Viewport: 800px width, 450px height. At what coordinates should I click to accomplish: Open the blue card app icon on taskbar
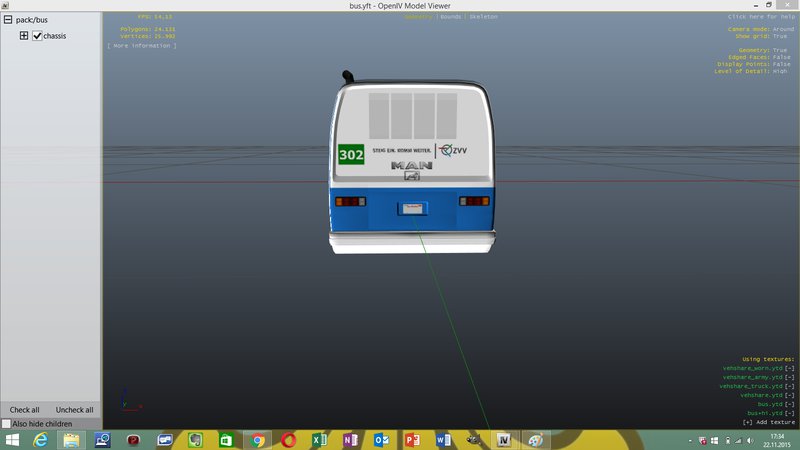pos(165,440)
